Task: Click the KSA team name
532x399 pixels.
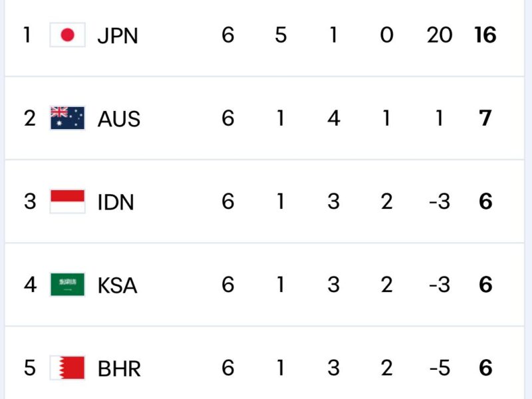Action: (117, 285)
